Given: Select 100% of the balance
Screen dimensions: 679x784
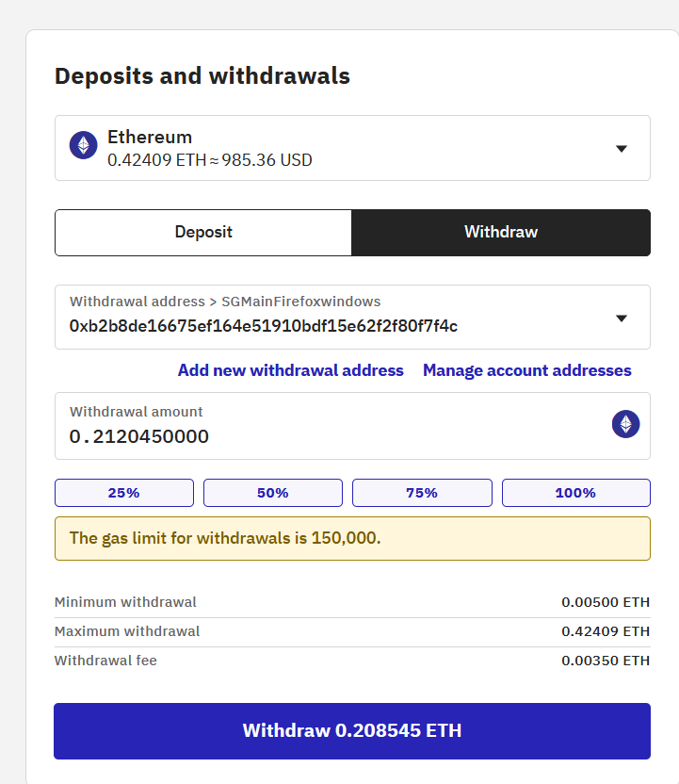Looking at the screenshot, I should (x=575, y=493).
